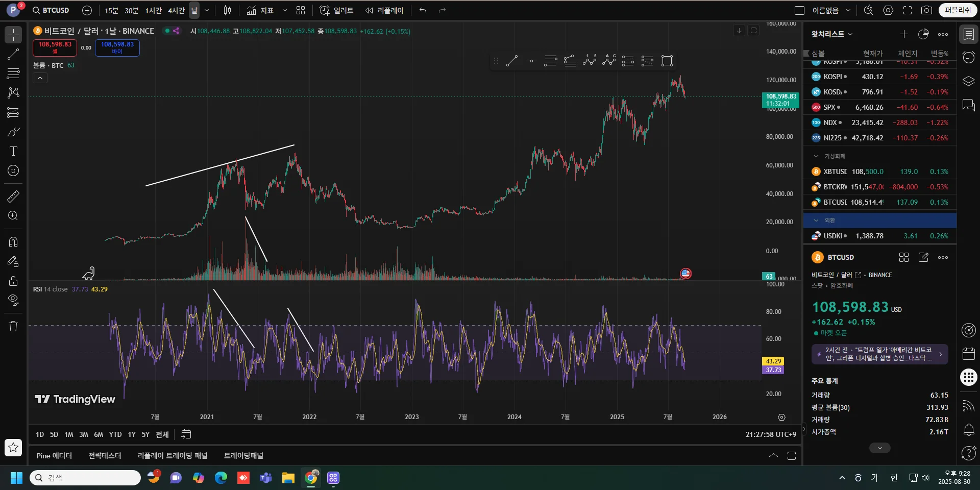Open the forecasting and measurement tools

pyautogui.click(x=13, y=112)
